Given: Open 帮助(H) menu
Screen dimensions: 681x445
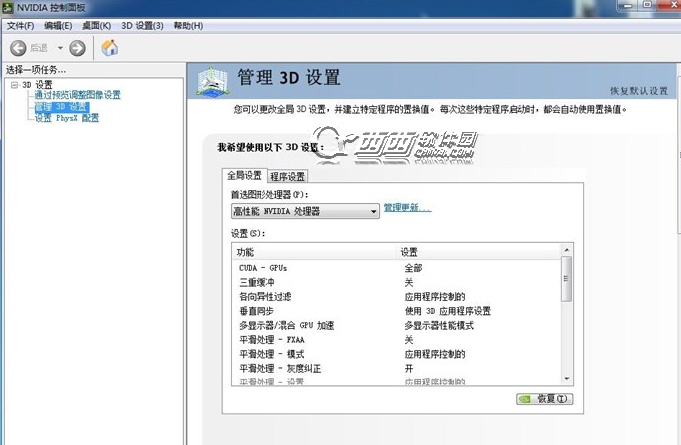Looking at the screenshot, I should point(188,26).
